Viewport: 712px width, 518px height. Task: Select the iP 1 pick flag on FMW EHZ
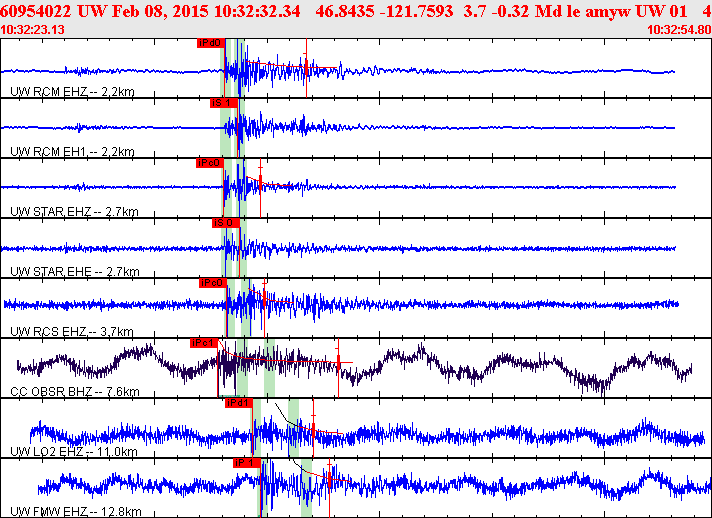coord(247,463)
